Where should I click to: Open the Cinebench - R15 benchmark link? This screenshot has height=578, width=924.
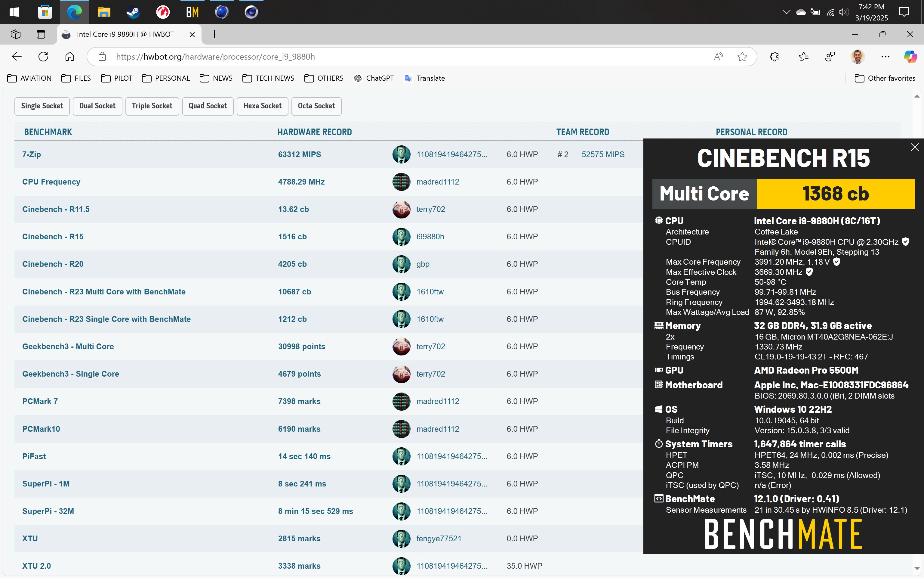pos(53,237)
